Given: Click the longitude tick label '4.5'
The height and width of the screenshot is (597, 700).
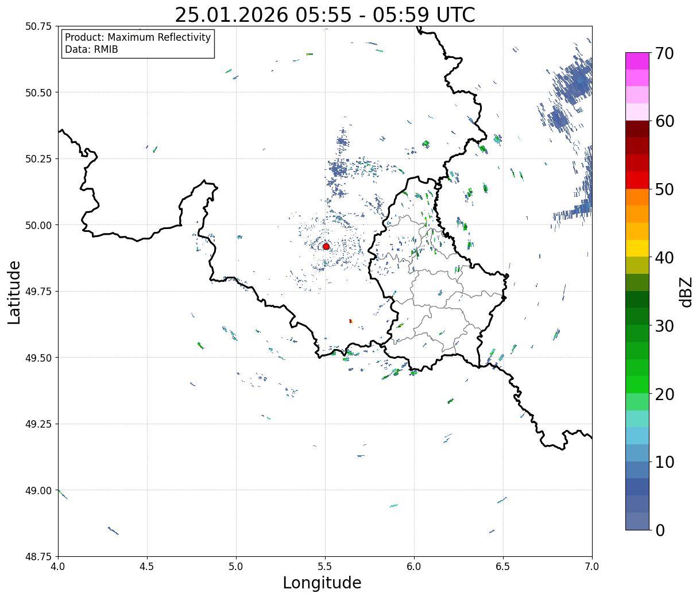Looking at the screenshot, I should pos(147,567).
